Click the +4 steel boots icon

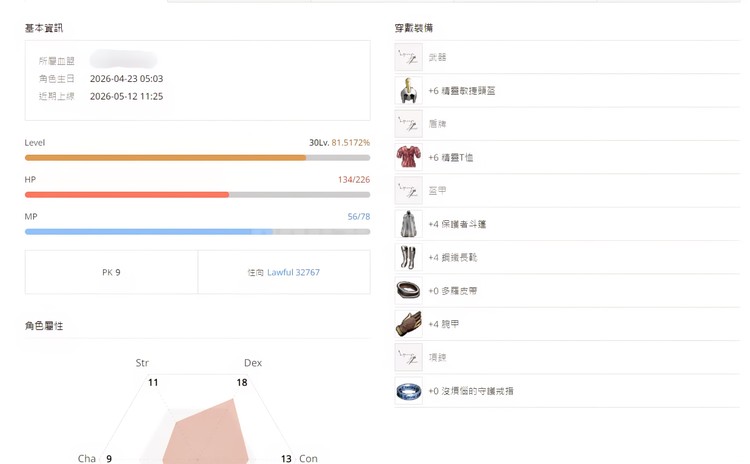[408, 257]
